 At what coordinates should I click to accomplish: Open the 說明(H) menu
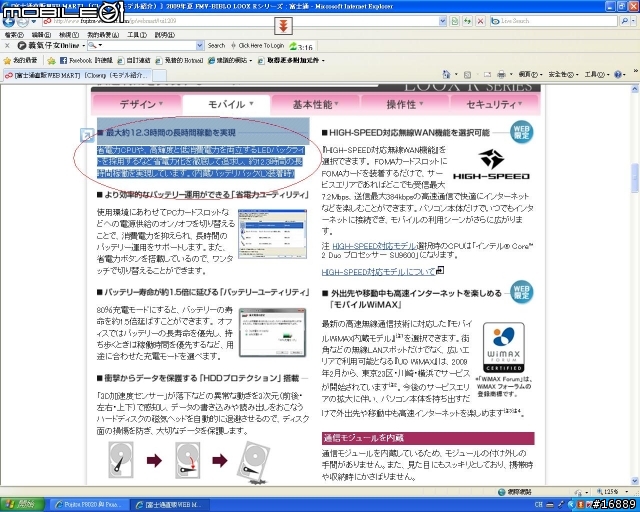pyautogui.click(x=164, y=35)
